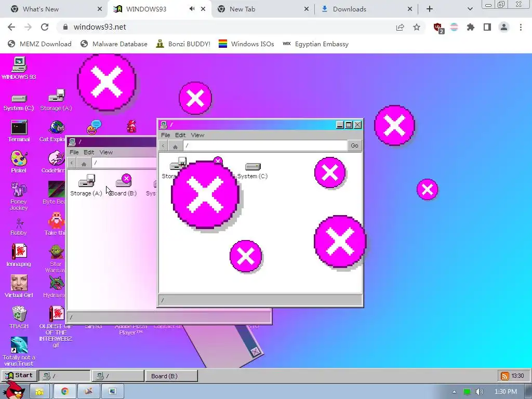The height and width of the screenshot is (399, 532).
Task: Click the system tray volume speaker icon
Action: point(479,392)
